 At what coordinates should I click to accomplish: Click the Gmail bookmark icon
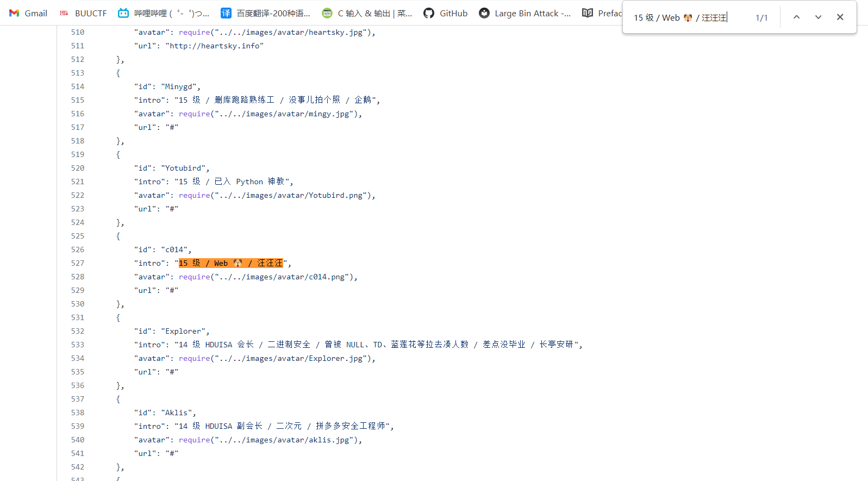coord(14,13)
